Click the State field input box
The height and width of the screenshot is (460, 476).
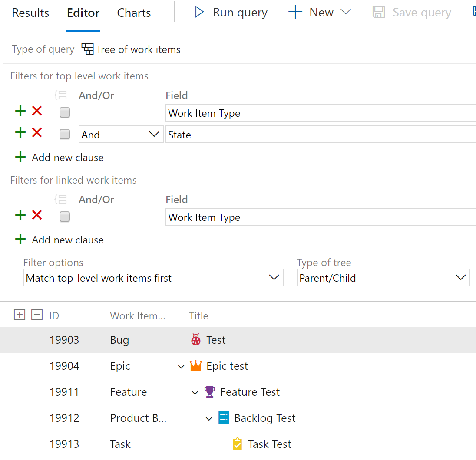click(321, 135)
